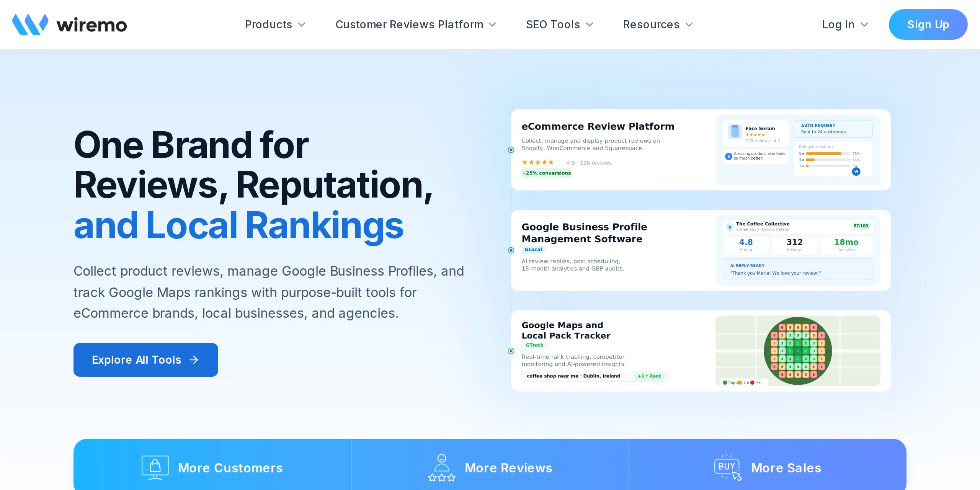Open Google Business Profile Management Software title
980x490 pixels.
(x=584, y=233)
